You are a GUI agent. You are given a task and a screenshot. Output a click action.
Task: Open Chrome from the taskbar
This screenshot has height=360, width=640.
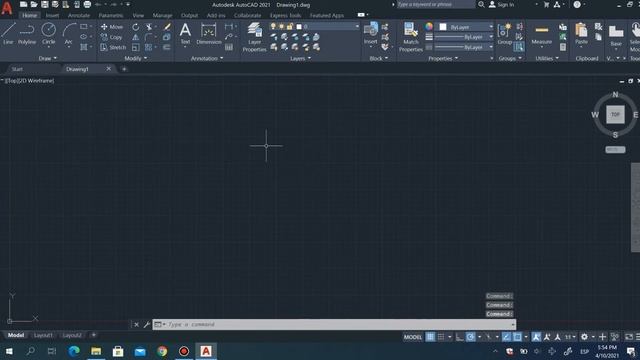[x=162, y=351]
